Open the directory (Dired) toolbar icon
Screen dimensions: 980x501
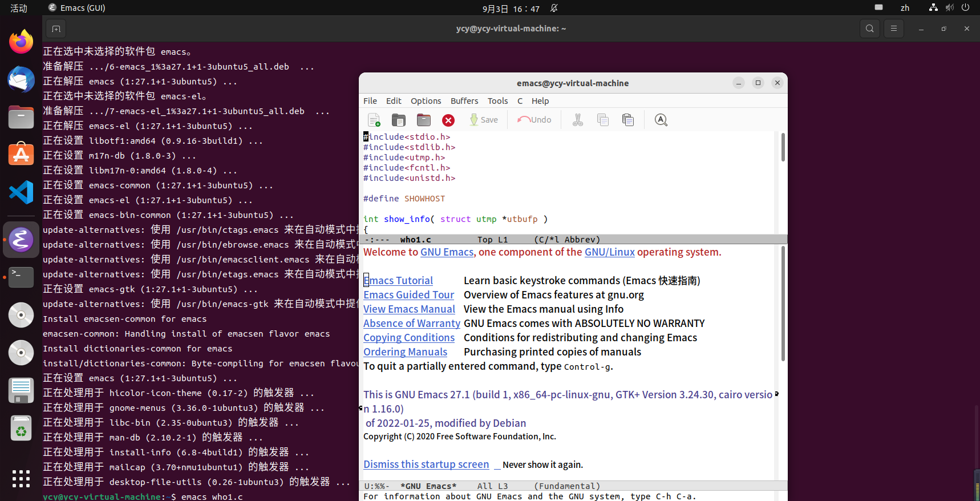424,120
